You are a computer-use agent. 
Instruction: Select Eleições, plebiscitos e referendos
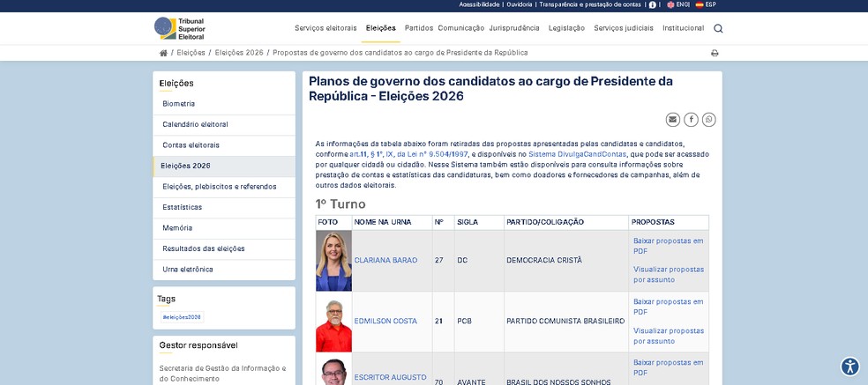tap(224, 187)
